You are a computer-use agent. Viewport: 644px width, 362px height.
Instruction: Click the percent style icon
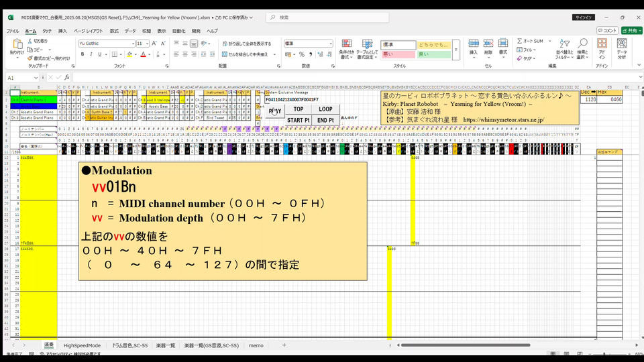(x=301, y=54)
